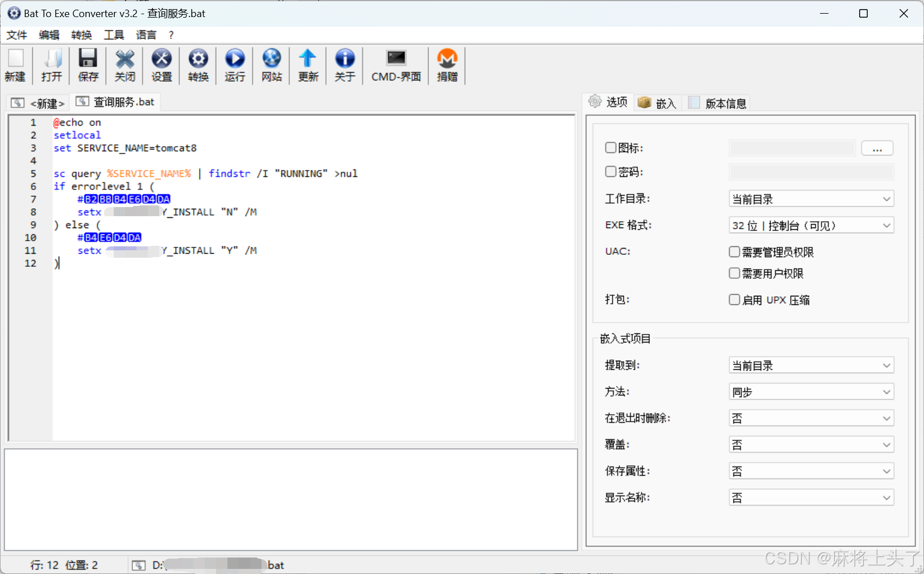Click the ') else (' line in editor

77,225
